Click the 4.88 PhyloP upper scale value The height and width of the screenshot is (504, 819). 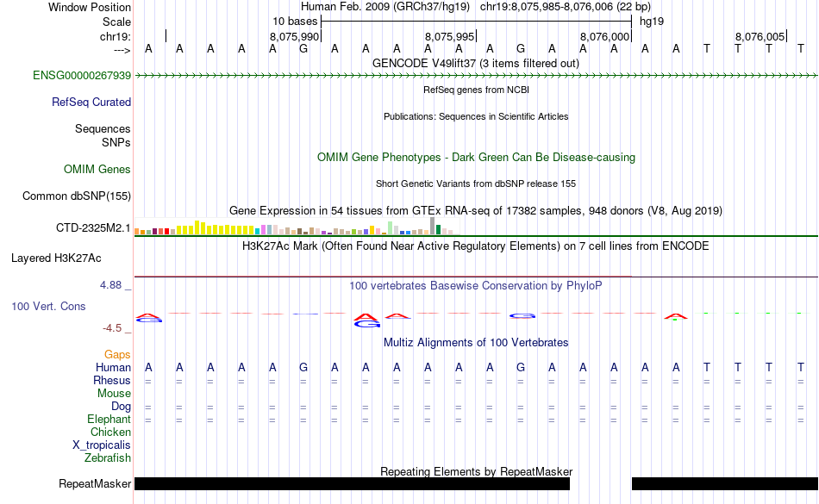110,285
